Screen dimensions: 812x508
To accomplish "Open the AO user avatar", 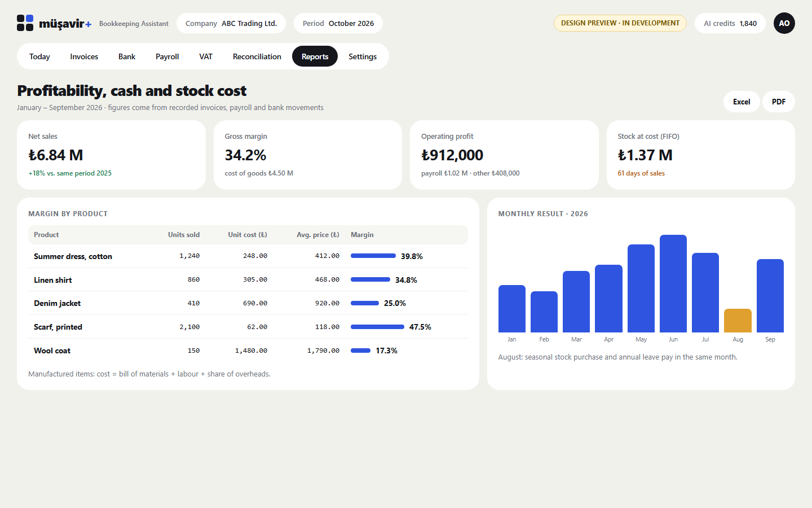I will pyautogui.click(x=784, y=23).
